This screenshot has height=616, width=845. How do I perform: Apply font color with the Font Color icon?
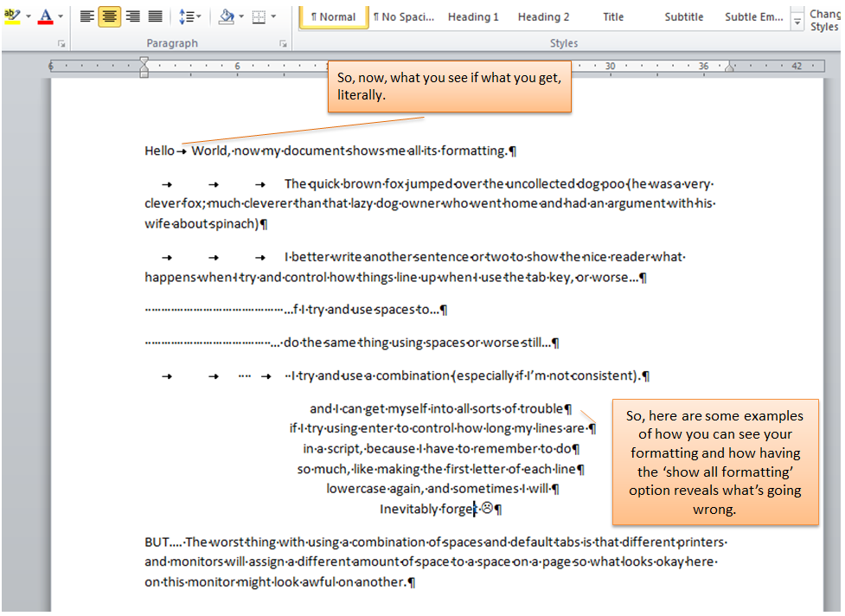(x=45, y=16)
